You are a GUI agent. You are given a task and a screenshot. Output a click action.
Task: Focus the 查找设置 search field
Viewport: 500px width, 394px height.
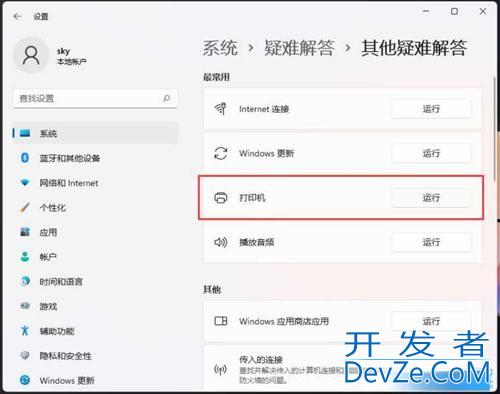(95, 98)
